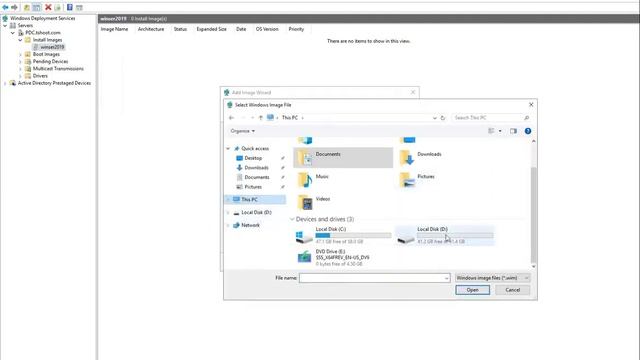Screen dimensions: 640x360
Task: Click the red X delete icon in WDS toolbar
Action: [48, 7]
